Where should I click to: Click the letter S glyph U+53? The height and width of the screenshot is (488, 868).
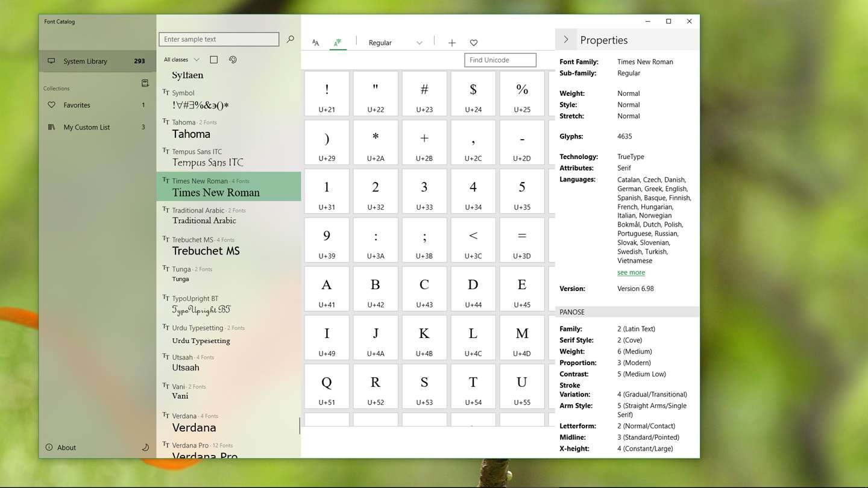click(424, 386)
